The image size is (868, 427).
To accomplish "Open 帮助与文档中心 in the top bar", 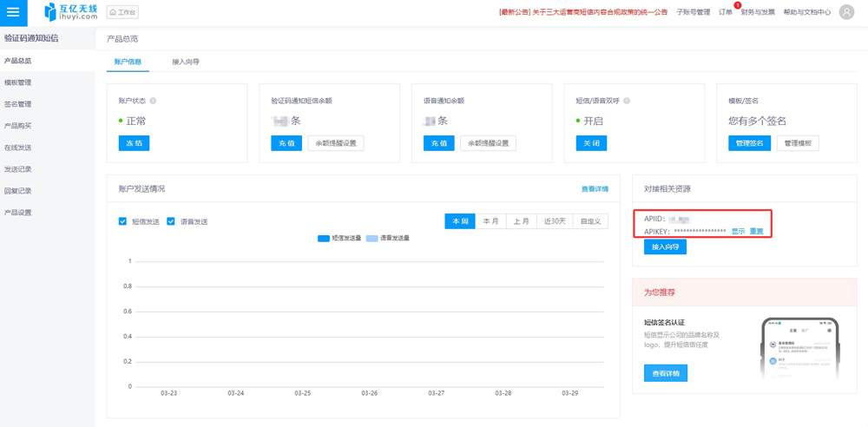I will [x=806, y=12].
